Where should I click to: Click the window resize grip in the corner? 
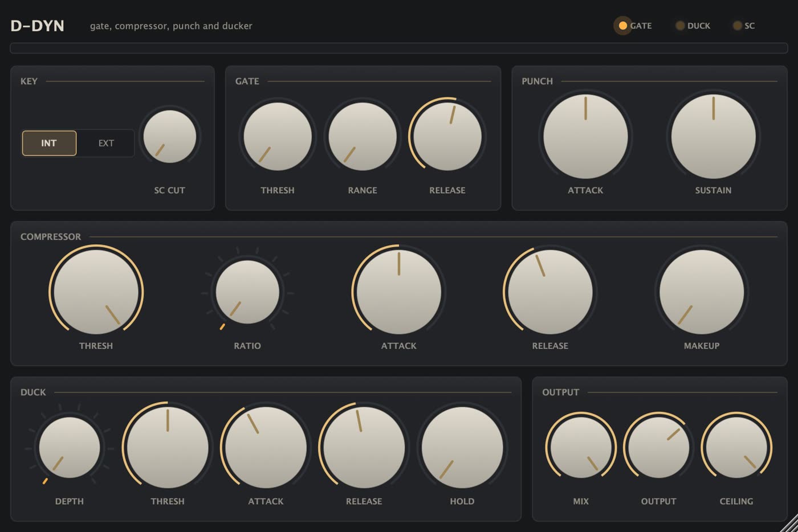coord(790,524)
